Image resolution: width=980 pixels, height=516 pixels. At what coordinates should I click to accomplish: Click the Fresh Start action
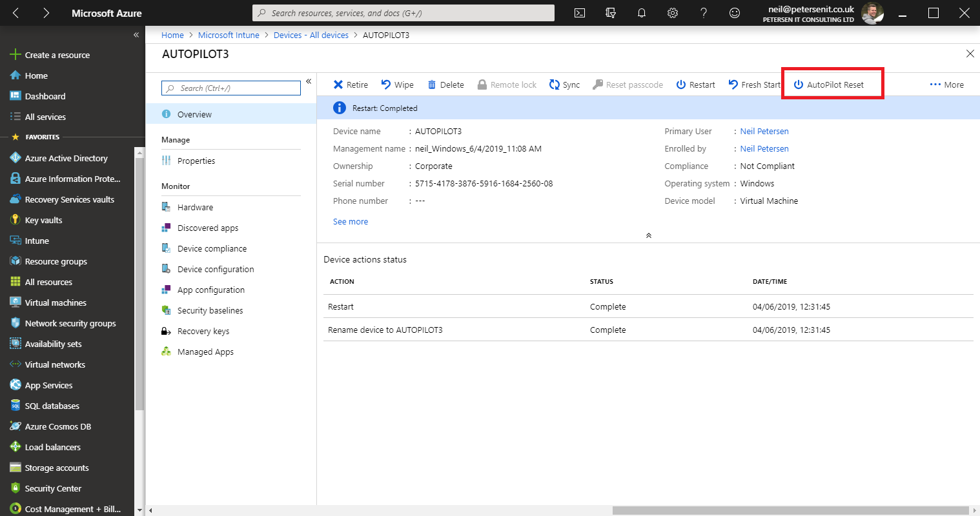(754, 84)
